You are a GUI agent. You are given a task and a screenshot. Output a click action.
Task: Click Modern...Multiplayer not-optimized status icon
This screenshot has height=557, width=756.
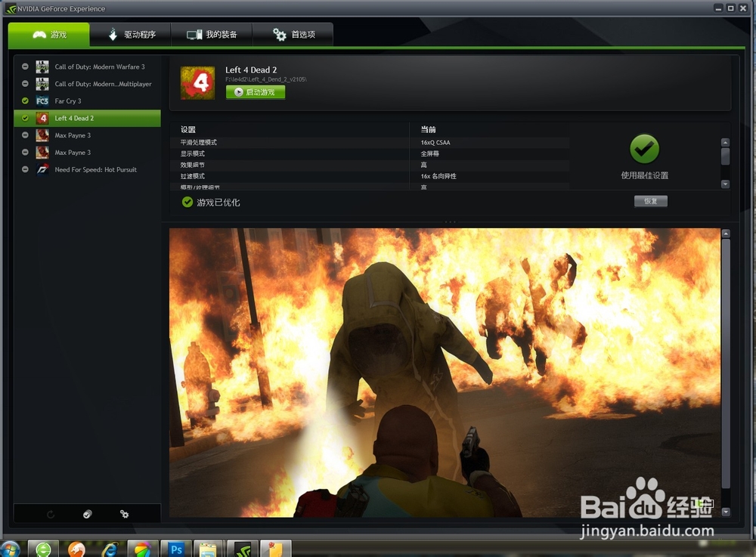click(x=25, y=84)
